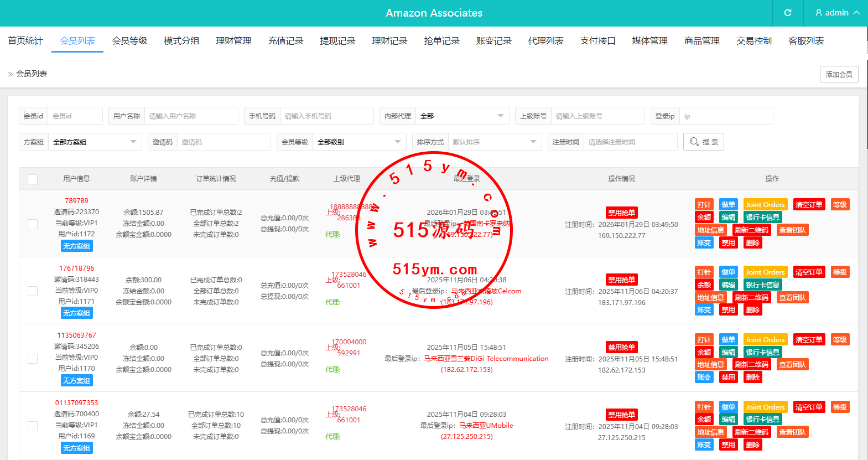
Task: Toggle the select-all checkbox in table header
Action: pyautogui.click(x=33, y=179)
